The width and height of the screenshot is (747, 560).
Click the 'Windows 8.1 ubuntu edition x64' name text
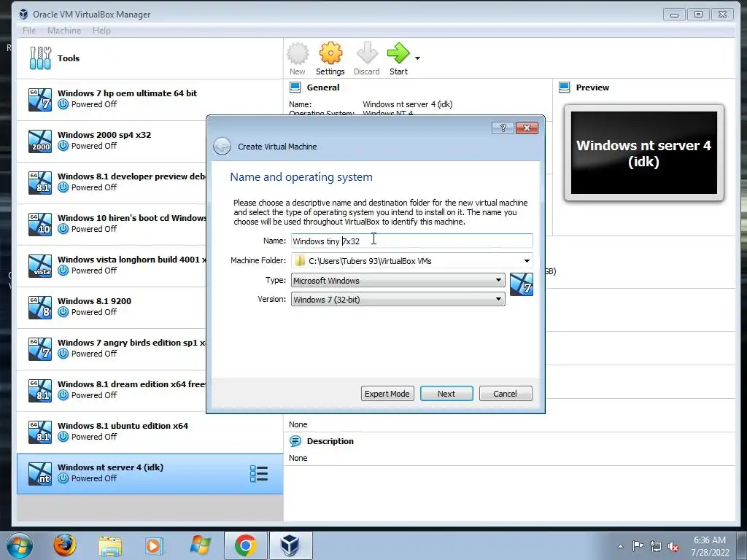click(x=123, y=426)
